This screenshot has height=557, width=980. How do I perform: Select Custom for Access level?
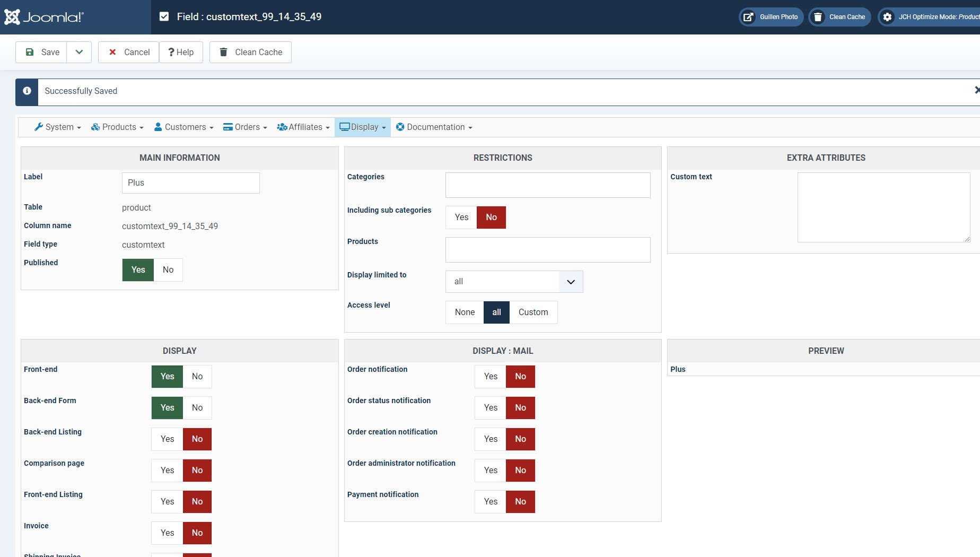pos(533,312)
